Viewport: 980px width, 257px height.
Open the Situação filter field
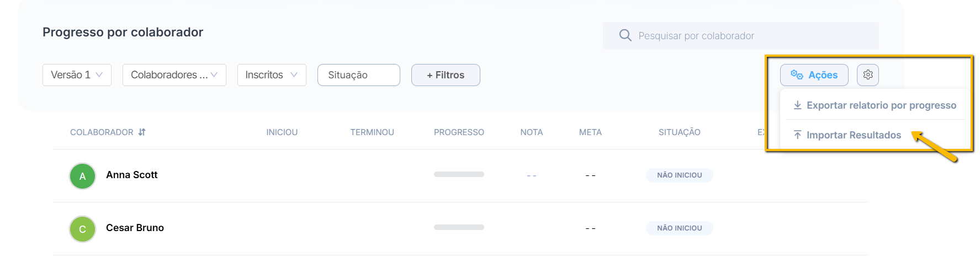tap(359, 75)
